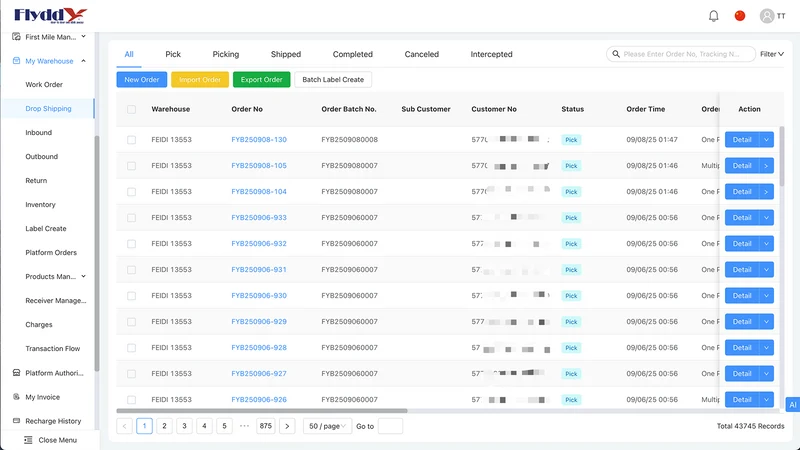Expand the Products Management submenu
Screen dimensions: 800x450
tap(83, 277)
